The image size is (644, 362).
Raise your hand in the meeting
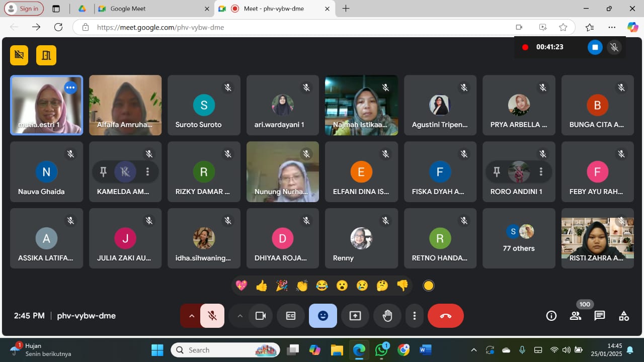tap(387, 316)
